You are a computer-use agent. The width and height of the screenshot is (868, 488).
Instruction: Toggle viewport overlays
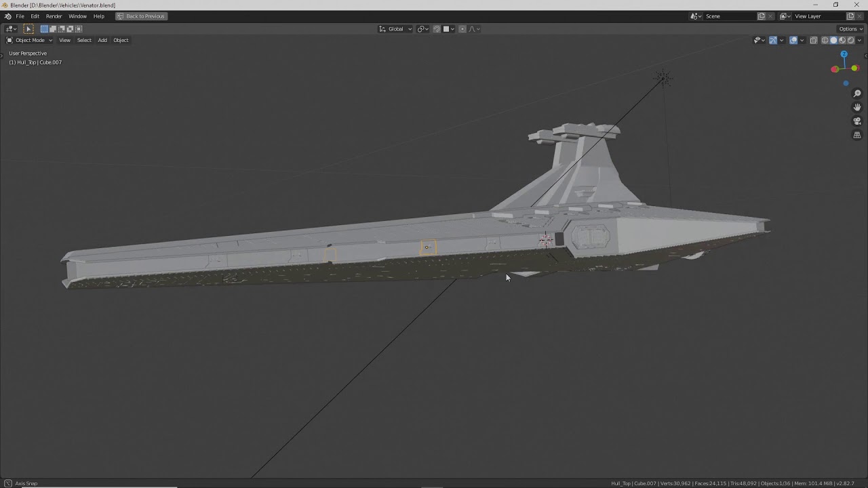coord(793,40)
